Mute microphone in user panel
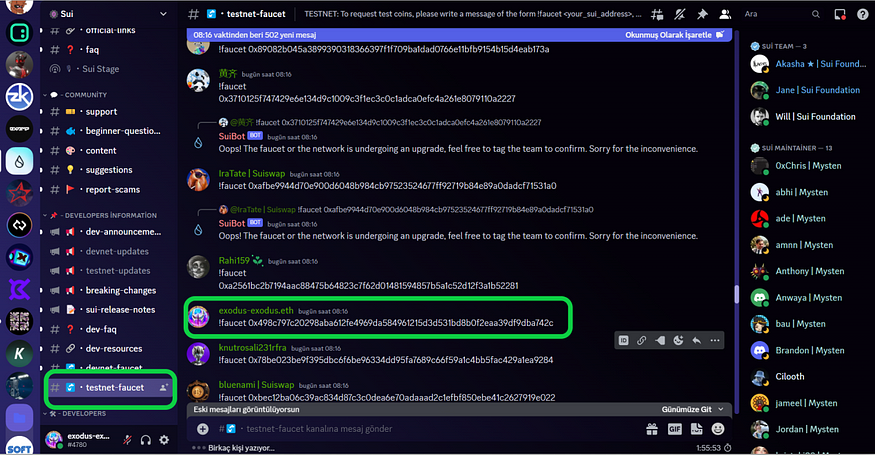 point(127,439)
